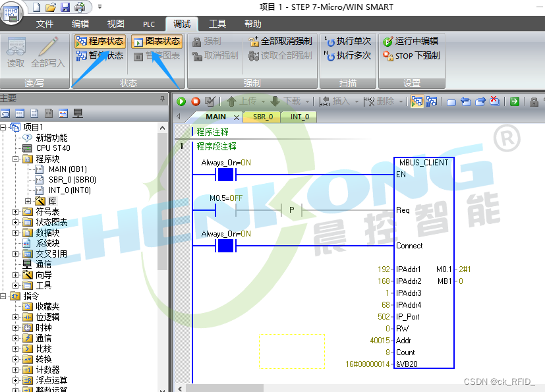Image resolution: width=545 pixels, height=392 pixels.
Task: Expand the 库 library node
Action: (x=28, y=201)
